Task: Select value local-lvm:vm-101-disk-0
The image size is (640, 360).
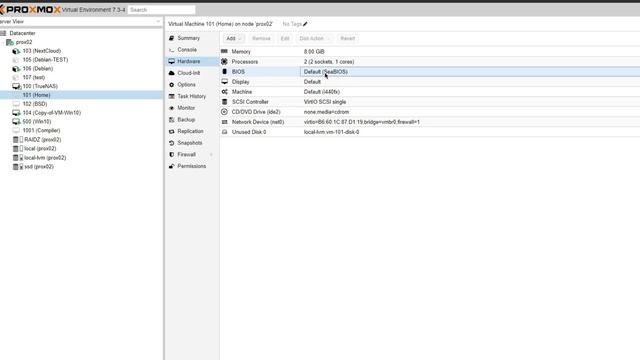Action: coord(331,132)
